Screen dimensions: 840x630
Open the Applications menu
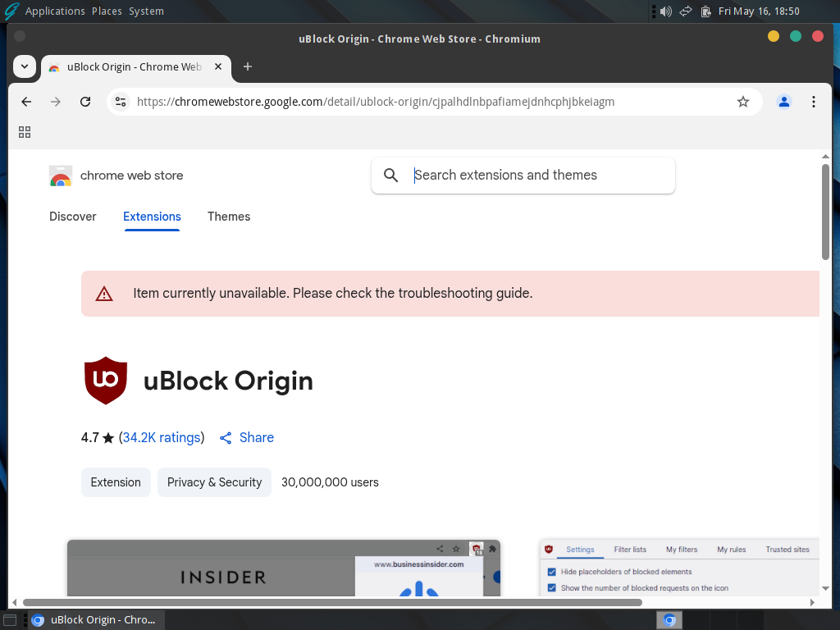pos(55,11)
